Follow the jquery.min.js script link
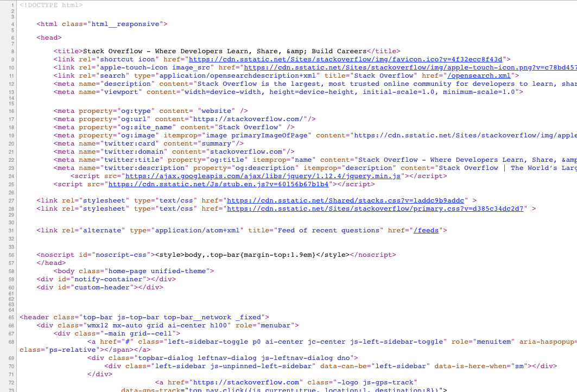 [262, 176]
